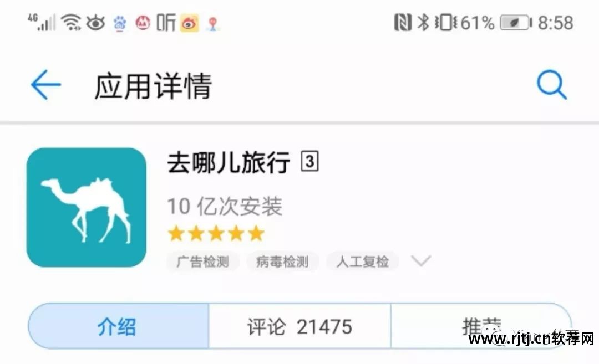Tap the 人工复检 tag
This screenshot has width=599, height=364.
click(x=363, y=262)
